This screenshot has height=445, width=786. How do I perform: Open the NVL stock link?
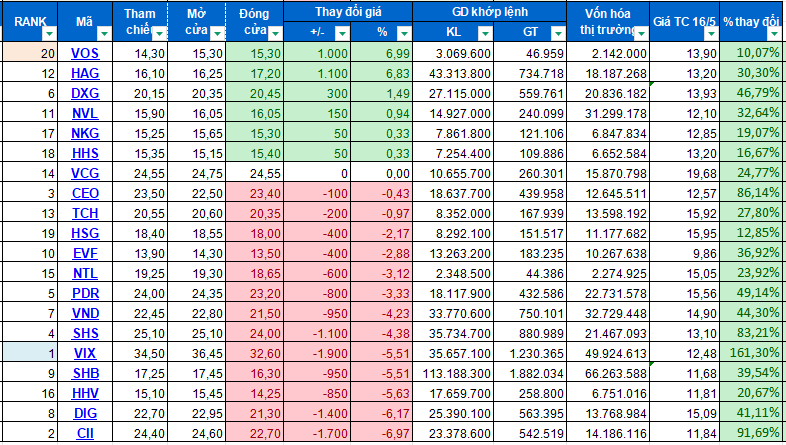pyautogui.click(x=85, y=113)
